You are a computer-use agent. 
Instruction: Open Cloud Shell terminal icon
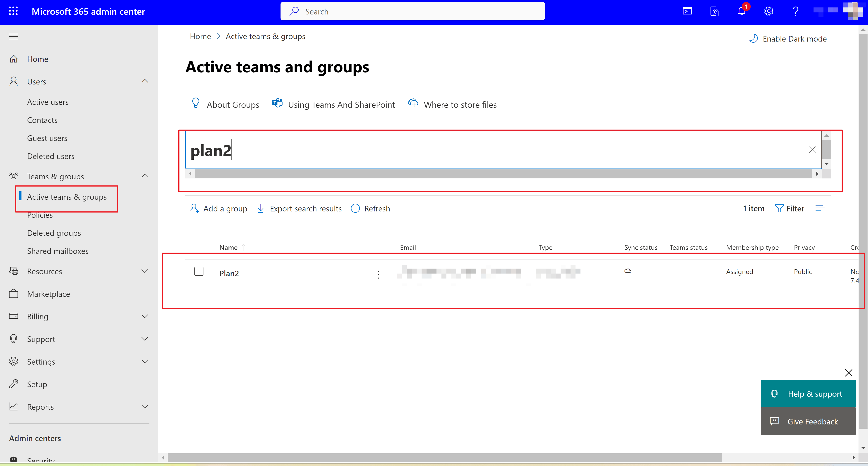click(687, 11)
